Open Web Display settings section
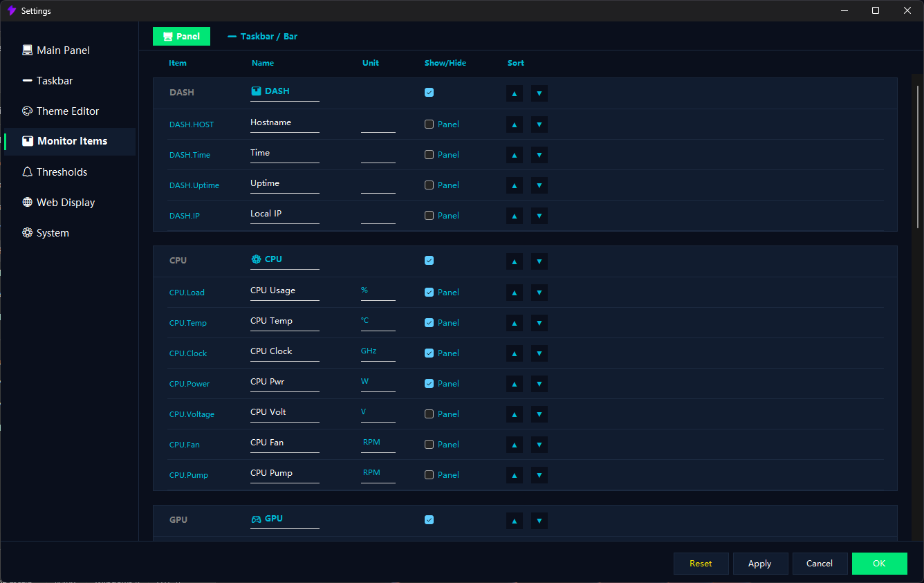Image resolution: width=924 pixels, height=583 pixels. (69, 203)
